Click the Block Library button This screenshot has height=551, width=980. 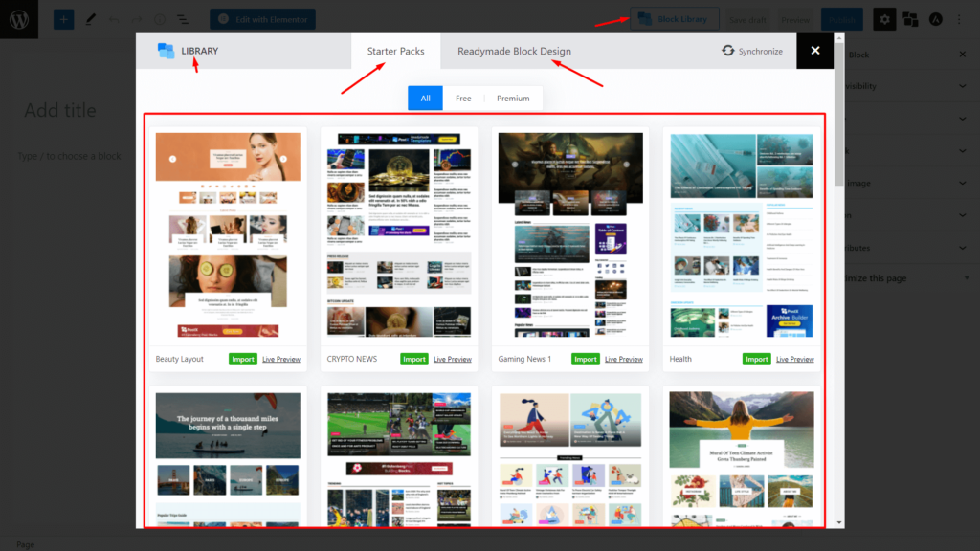tap(675, 19)
